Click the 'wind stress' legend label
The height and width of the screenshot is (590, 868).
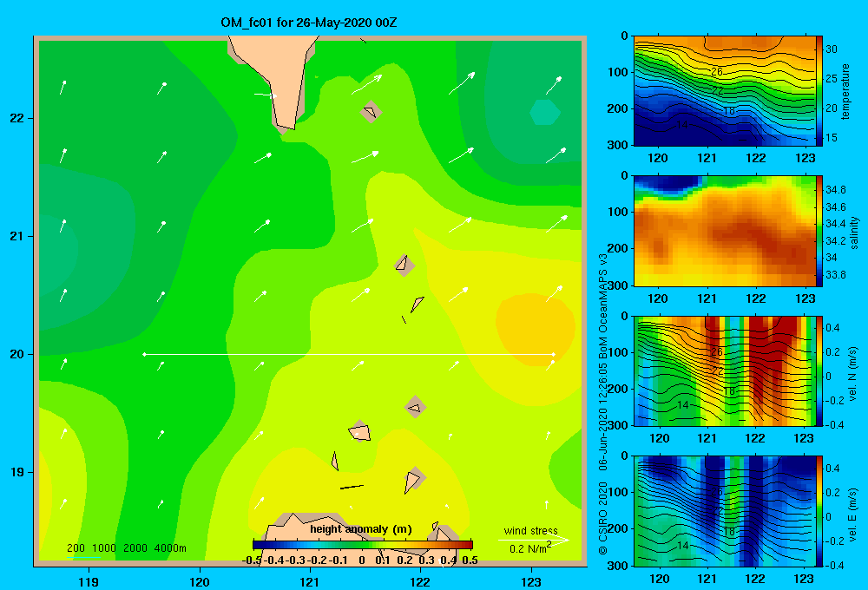click(530, 530)
